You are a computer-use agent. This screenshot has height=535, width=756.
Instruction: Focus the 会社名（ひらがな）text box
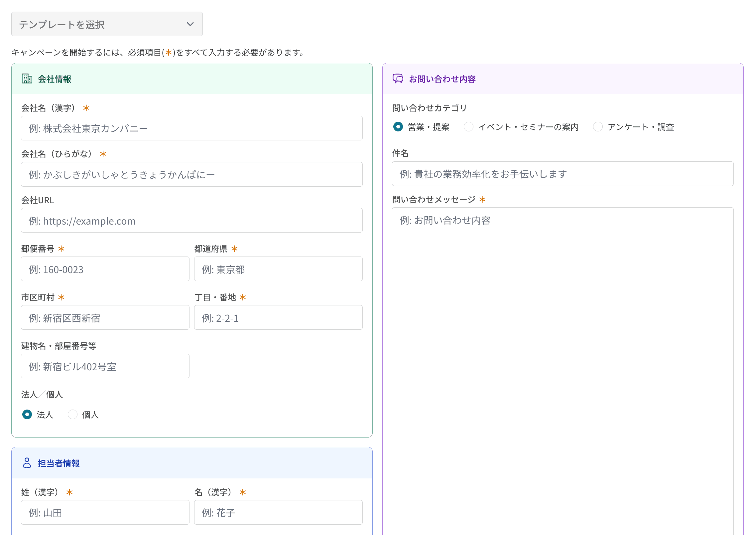[191, 174]
